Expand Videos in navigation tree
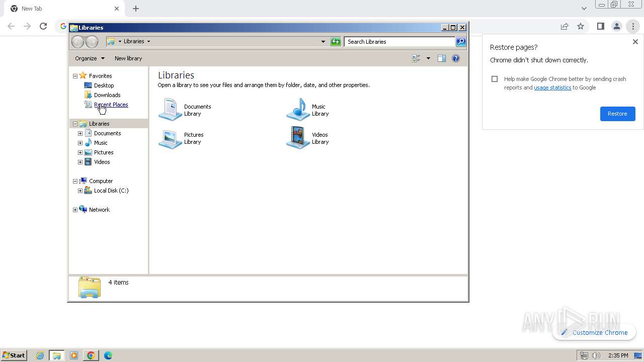The height and width of the screenshot is (362, 644). click(x=80, y=162)
